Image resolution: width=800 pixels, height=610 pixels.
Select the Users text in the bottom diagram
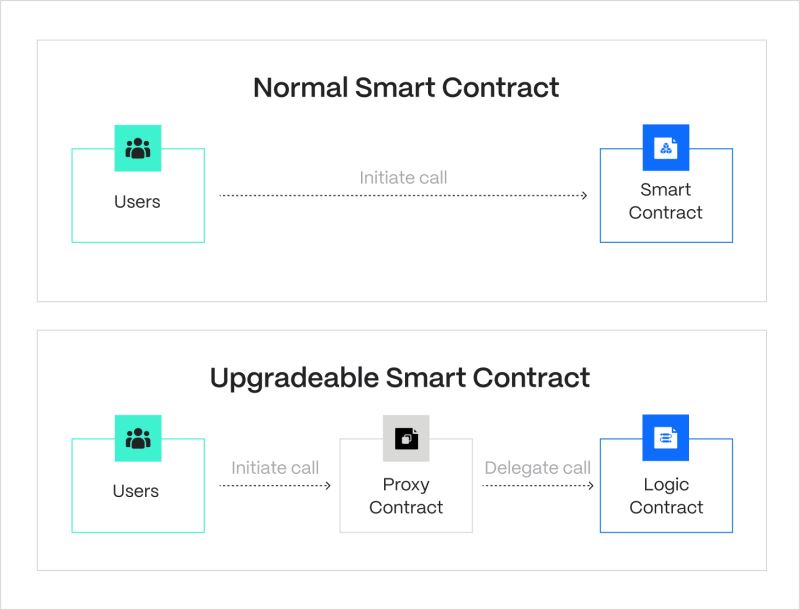(137, 491)
